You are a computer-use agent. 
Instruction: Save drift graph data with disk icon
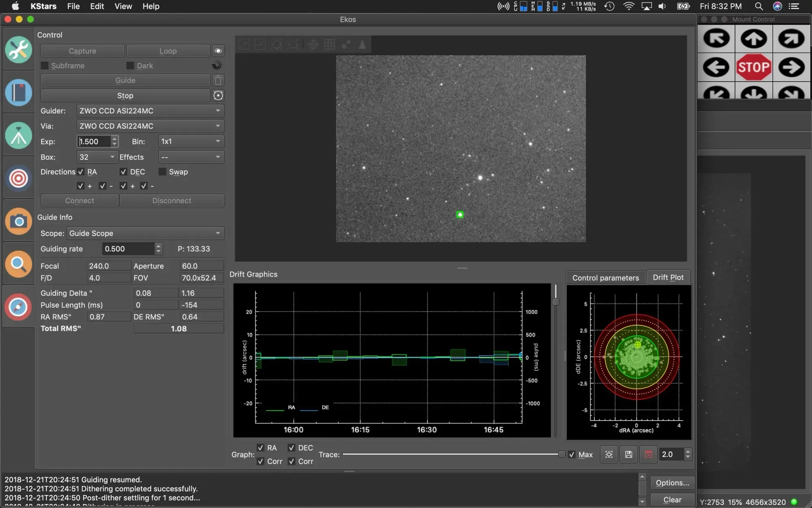(628, 454)
